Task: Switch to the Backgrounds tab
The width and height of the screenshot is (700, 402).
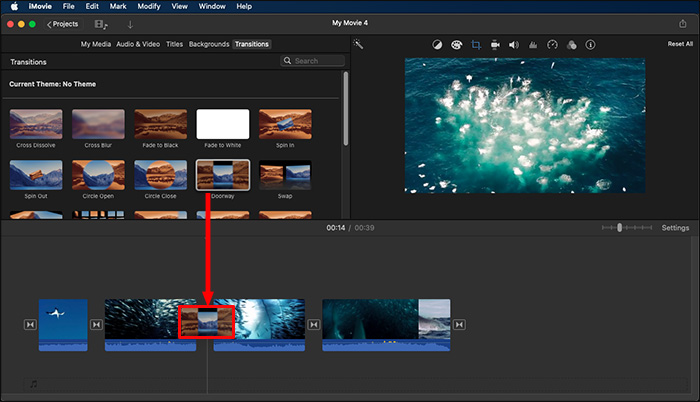Action: coord(208,44)
